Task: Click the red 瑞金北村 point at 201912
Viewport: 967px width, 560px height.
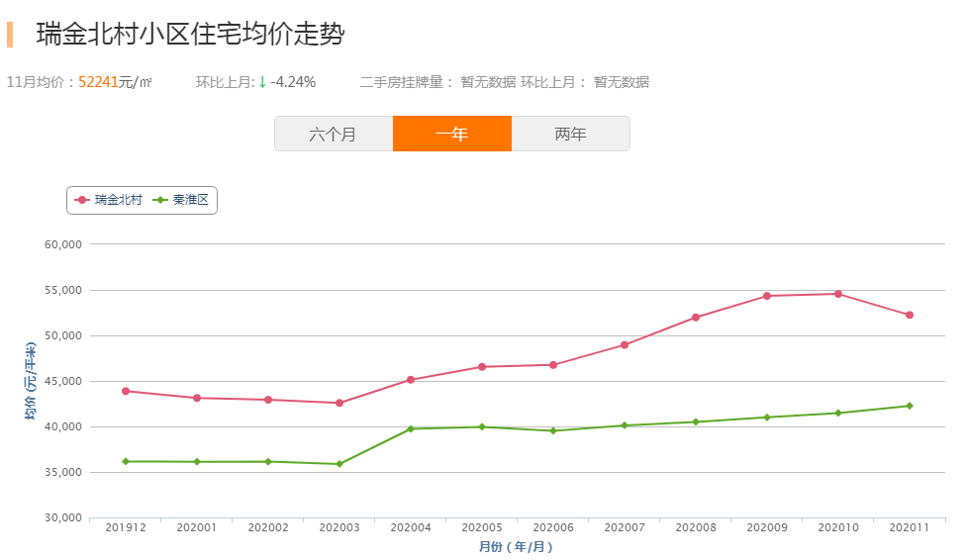Action: 126,391
